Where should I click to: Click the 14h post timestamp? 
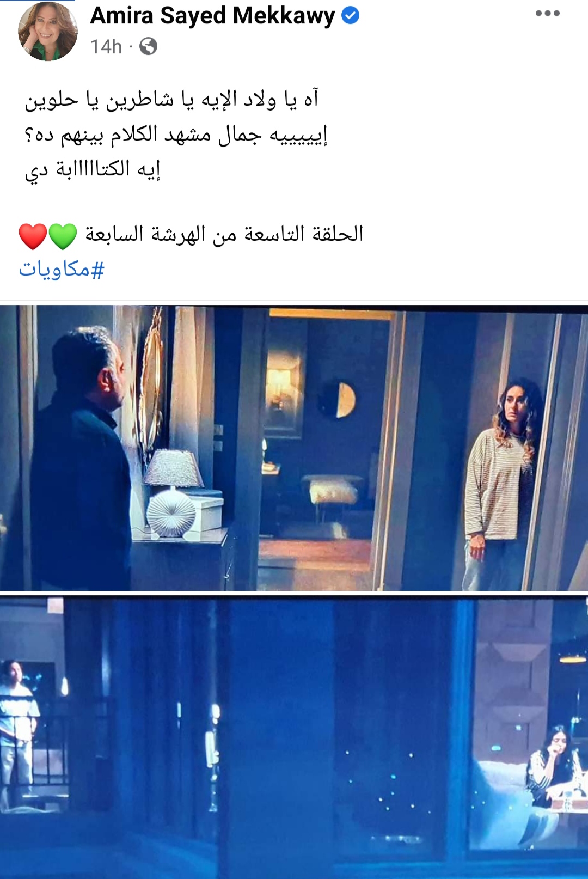pyautogui.click(x=106, y=47)
